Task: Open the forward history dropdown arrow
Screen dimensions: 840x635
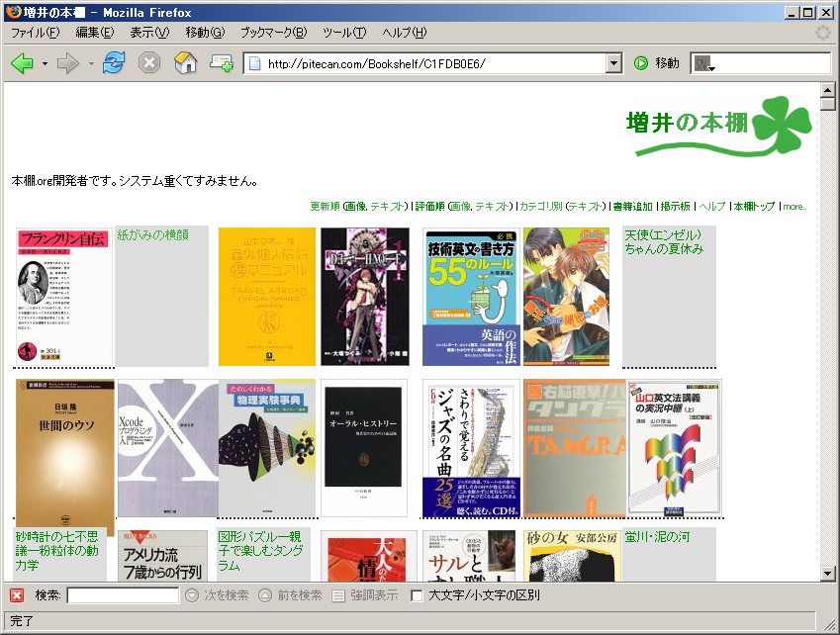Action: [91, 63]
